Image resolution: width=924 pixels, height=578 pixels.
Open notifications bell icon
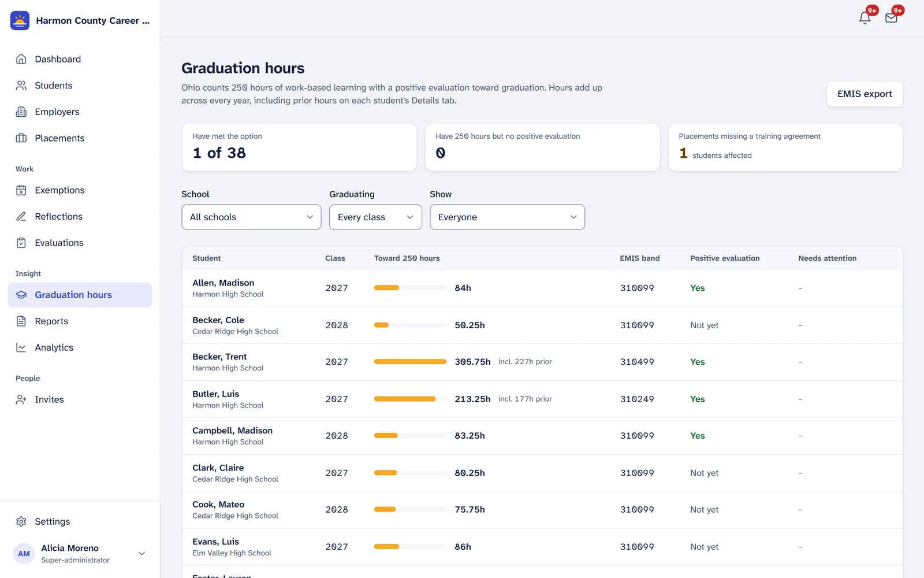865,18
